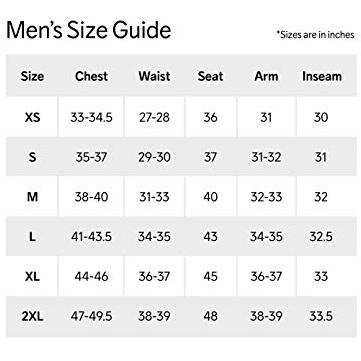The width and height of the screenshot is (361, 361).
Task: Select the Inseam column header
Action: (322, 77)
